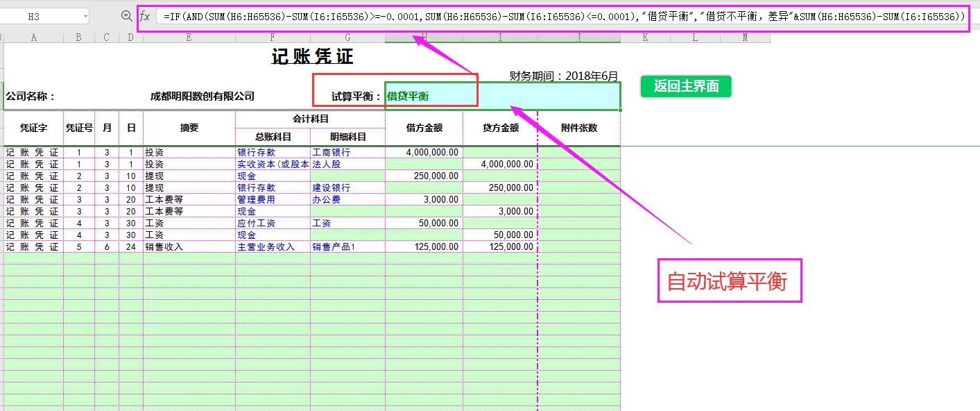This screenshot has width=980, height=411.
Task: Select the 记账凭证 title cell
Action: click(312, 56)
